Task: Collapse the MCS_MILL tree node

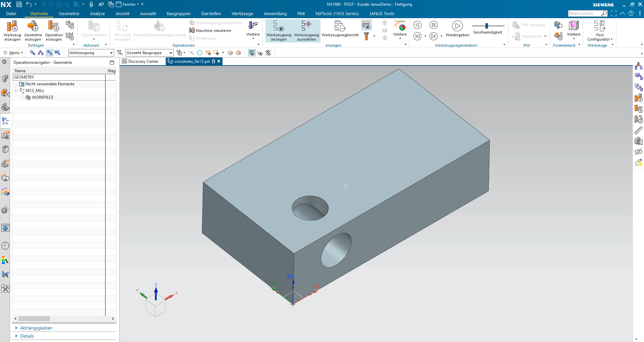Action: pyautogui.click(x=16, y=91)
